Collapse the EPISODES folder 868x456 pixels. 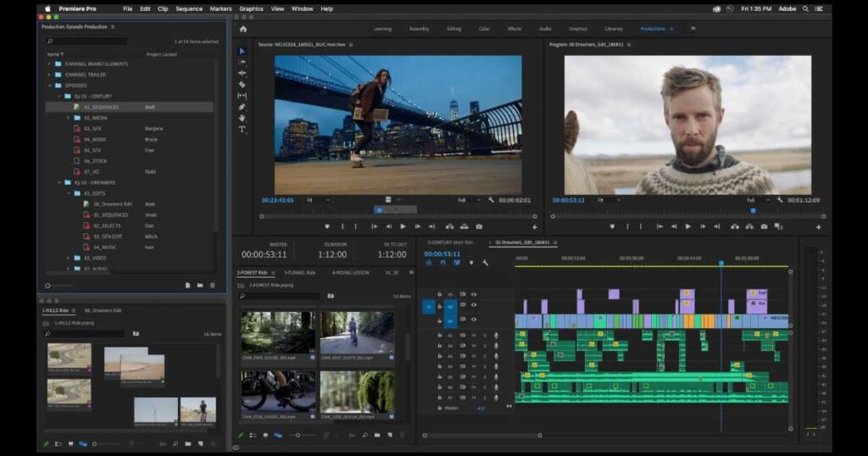[x=48, y=86]
